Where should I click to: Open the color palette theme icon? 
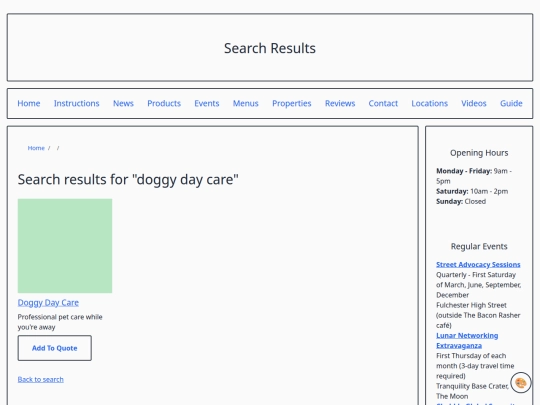click(x=520, y=383)
